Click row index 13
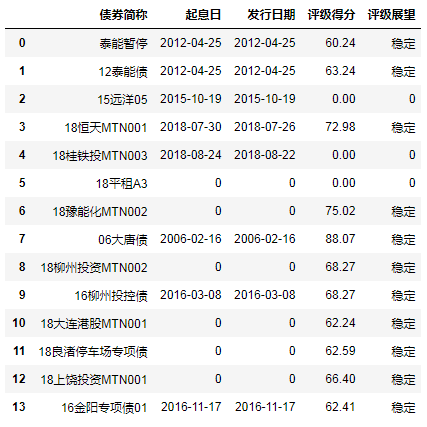Viewport: 427px width, 427px height. (x=19, y=407)
